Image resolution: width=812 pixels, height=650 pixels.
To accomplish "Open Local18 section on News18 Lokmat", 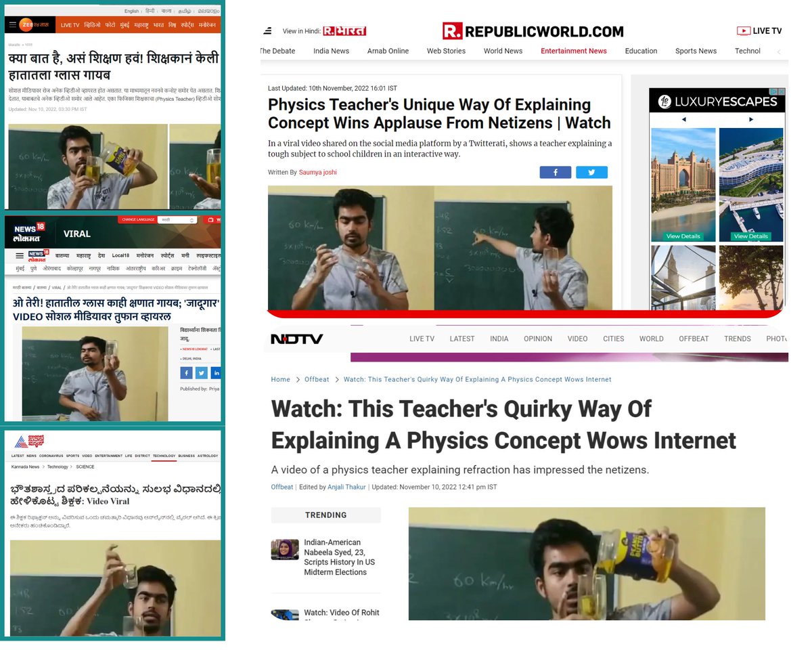I will (x=121, y=256).
